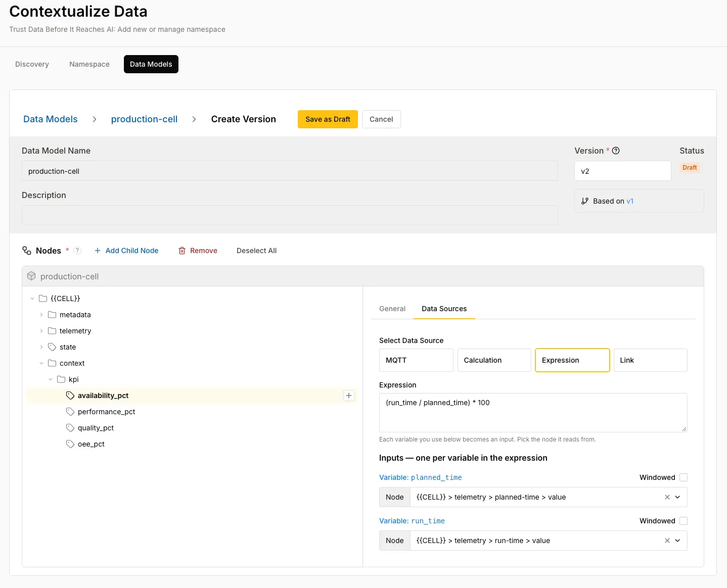Click Save as Draft button
Viewport: 727px width, 588px height.
point(328,119)
